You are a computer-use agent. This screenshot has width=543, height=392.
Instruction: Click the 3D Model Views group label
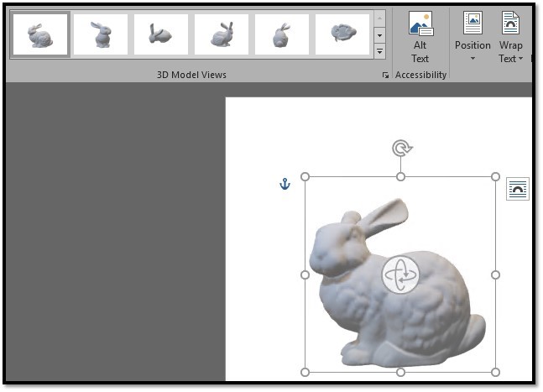coord(191,75)
